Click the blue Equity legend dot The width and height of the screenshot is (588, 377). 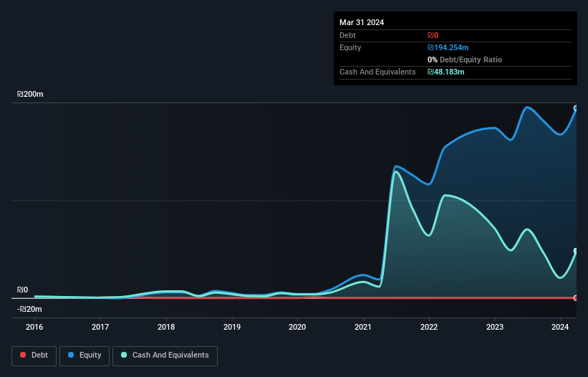pos(70,355)
